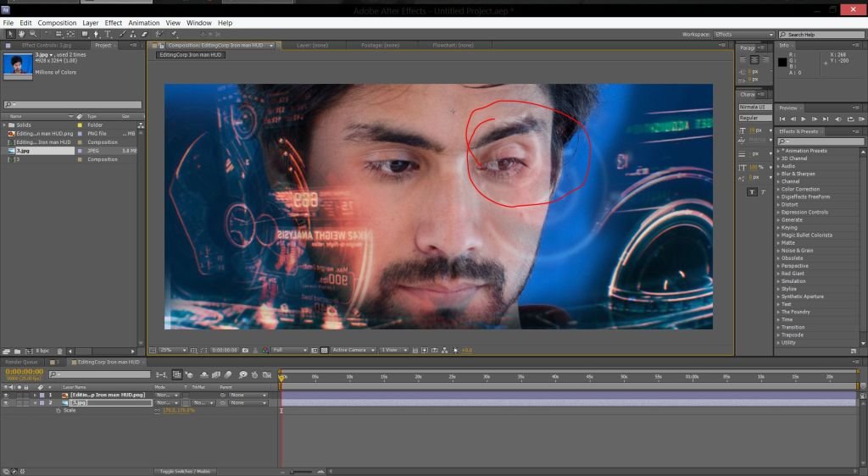
Task: Hide the Iron man HUD.png layer
Action: pos(6,396)
